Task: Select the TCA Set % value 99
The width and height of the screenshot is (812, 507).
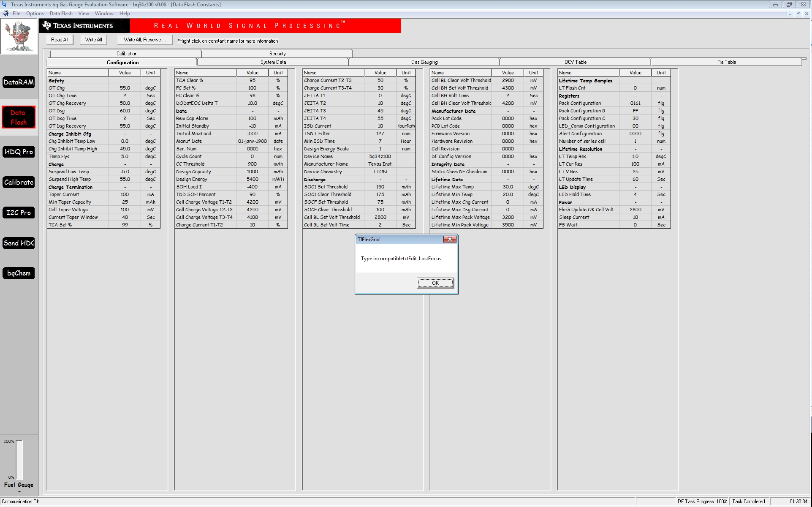Action: pos(125,225)
